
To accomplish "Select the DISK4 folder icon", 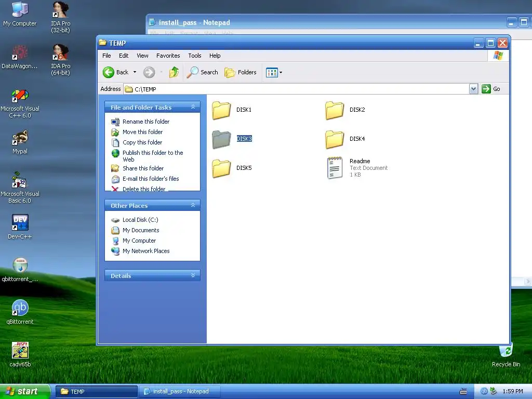I will pyautogui.click(x=335, y=139).
